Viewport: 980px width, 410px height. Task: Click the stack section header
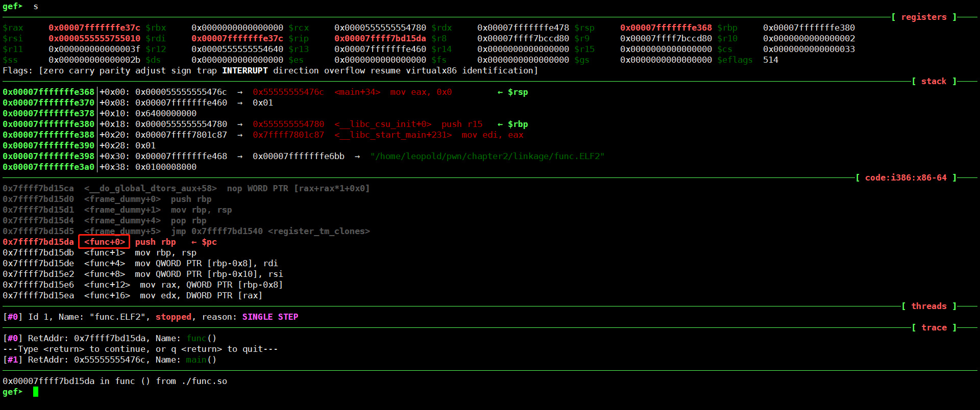(x=934, y=81)
